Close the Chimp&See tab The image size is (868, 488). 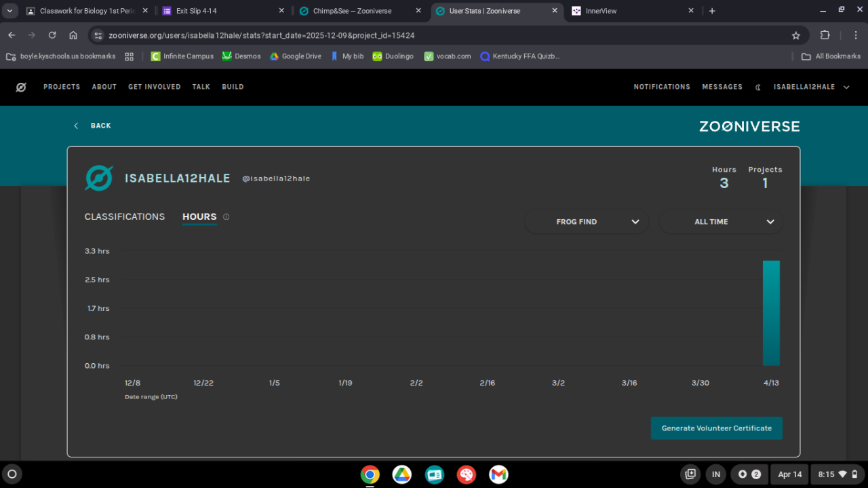[x=418, y=11]
